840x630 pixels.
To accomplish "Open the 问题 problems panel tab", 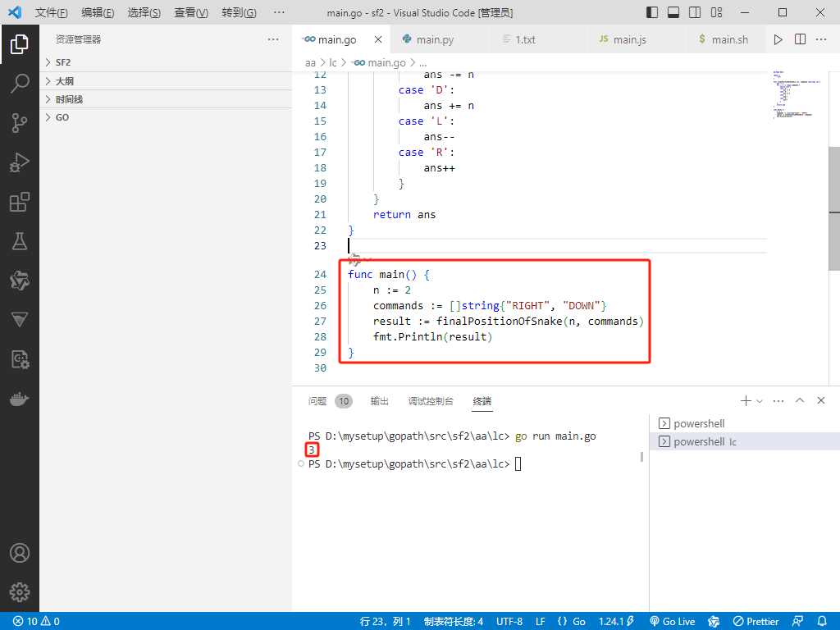I will tap(330, 400).
